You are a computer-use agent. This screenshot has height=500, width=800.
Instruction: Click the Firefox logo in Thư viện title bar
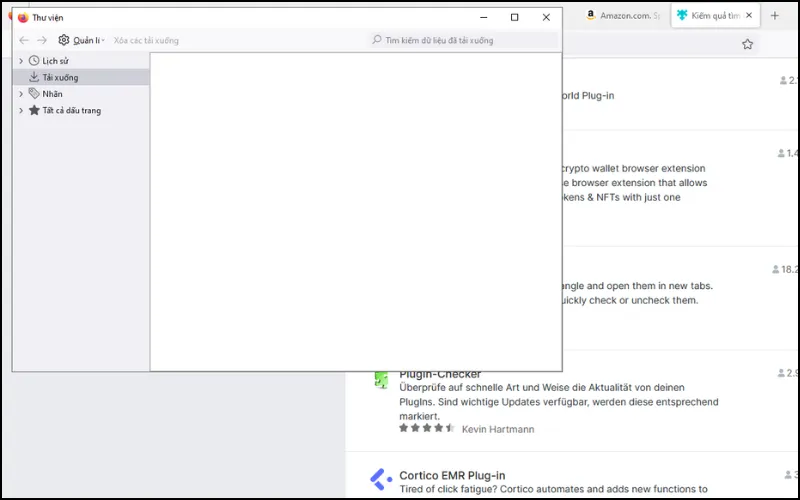[x=23, y=17]
